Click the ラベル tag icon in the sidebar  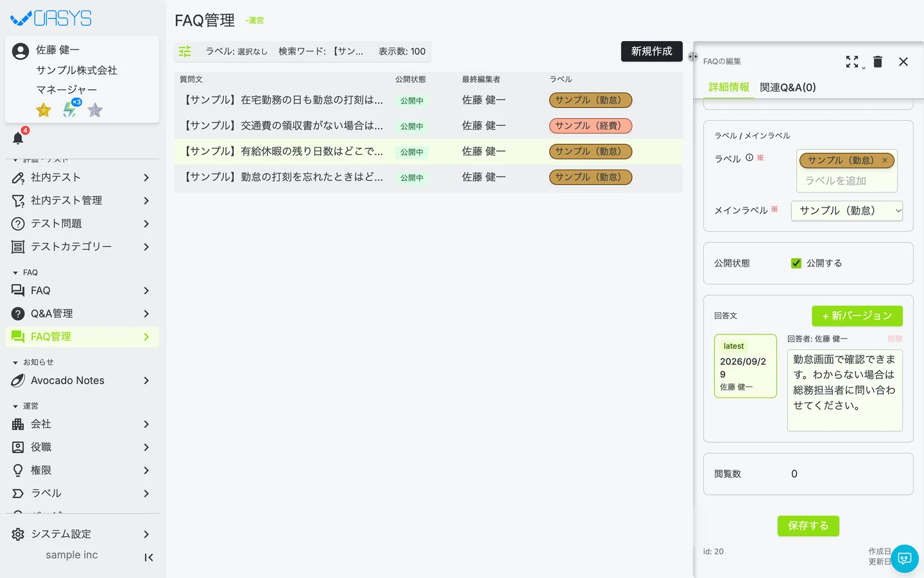click(18, 494)
